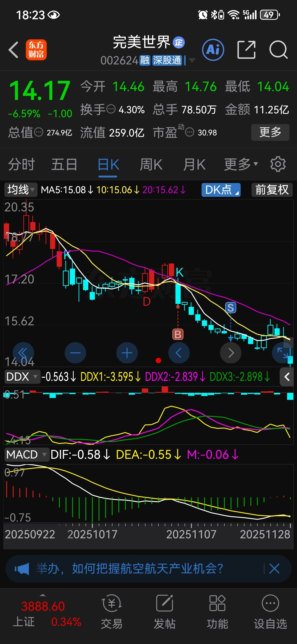Tap the B buy signal marker
This screenshot has width=297, height=644.
pos(178,334)
